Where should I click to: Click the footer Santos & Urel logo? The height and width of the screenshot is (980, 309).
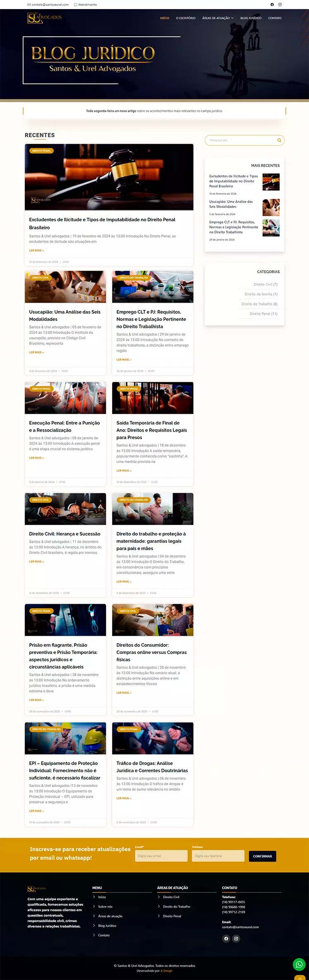(37, 889)
